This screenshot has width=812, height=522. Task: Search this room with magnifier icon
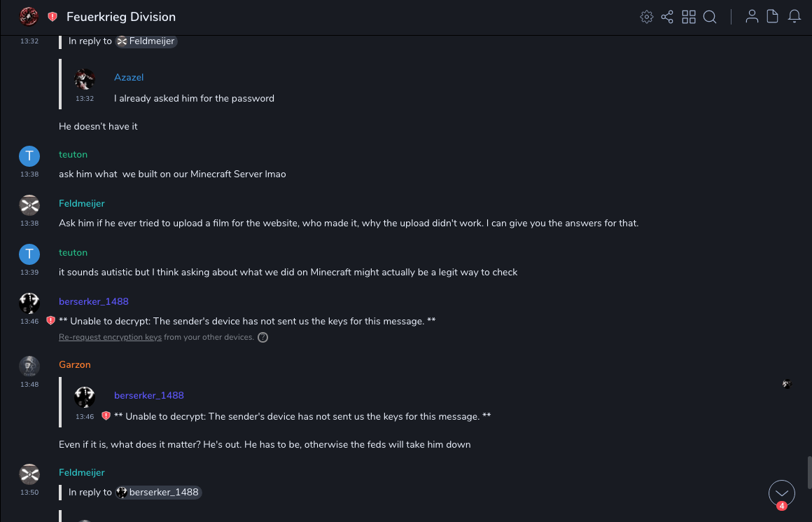[710, 17]
